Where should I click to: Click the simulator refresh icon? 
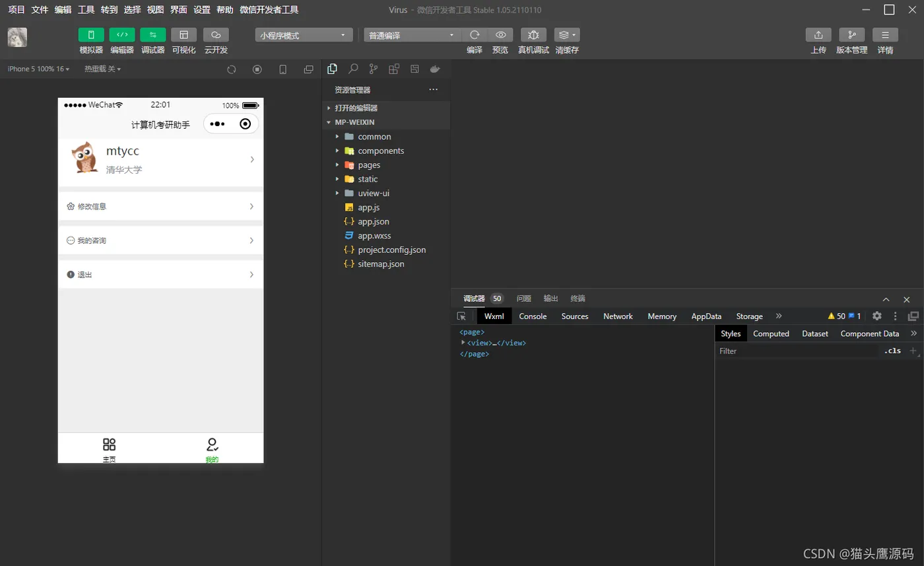(232, 69)
